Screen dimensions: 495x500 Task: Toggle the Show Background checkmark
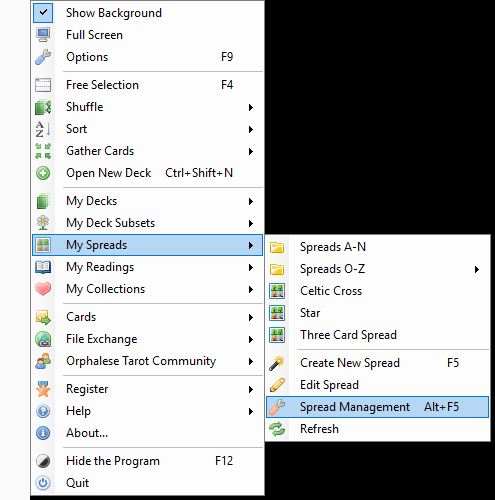[43, 13]
